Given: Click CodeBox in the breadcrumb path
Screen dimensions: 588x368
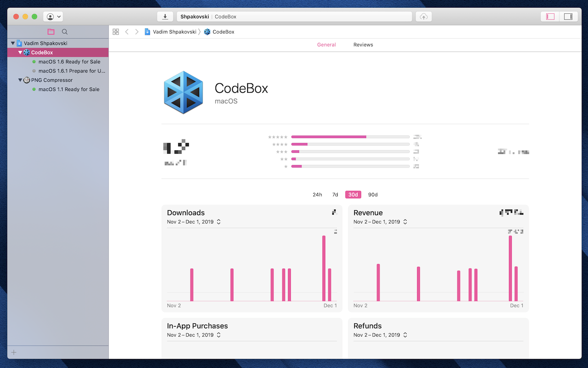Looking at the screenshot, I should 219,32.
